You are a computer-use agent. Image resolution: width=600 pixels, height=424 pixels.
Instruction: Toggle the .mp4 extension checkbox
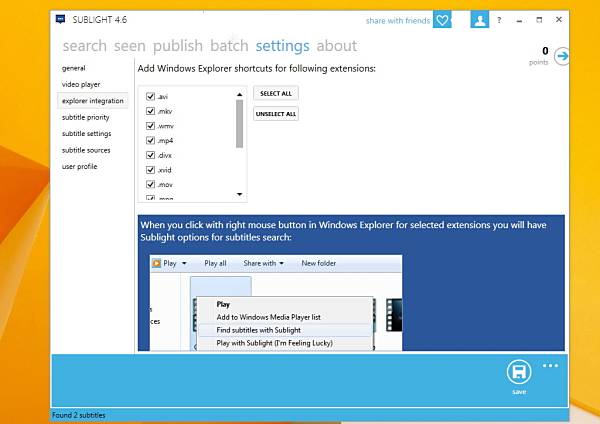(150, 140)
